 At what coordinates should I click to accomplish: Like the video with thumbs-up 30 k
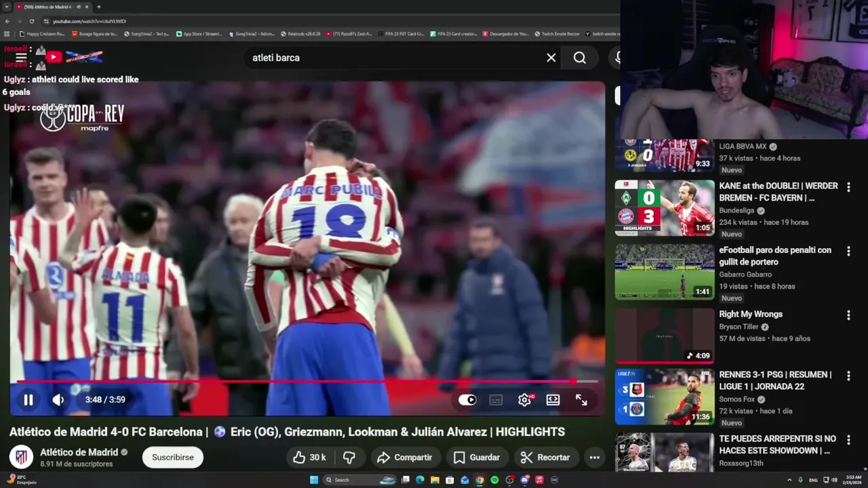(x=309, y=457)
